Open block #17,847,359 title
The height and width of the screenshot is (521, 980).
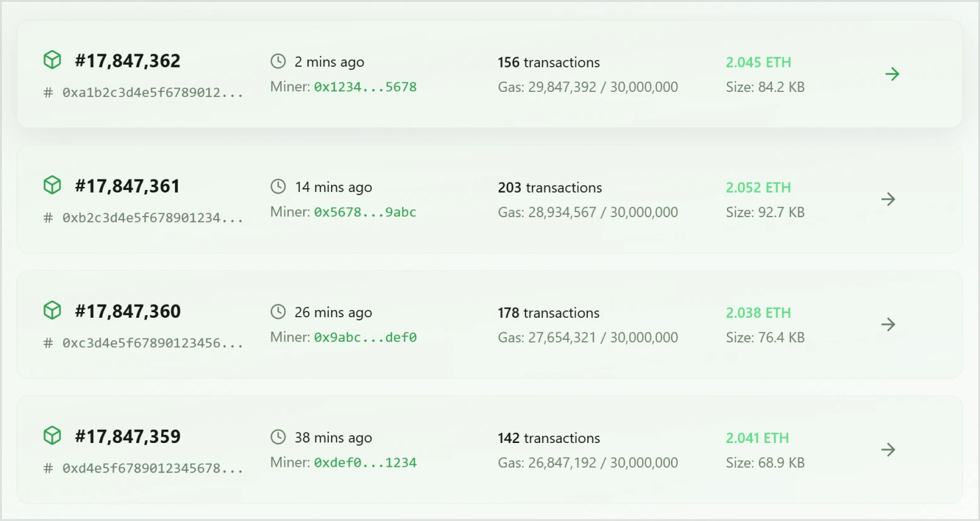click(x=128, y=436)
